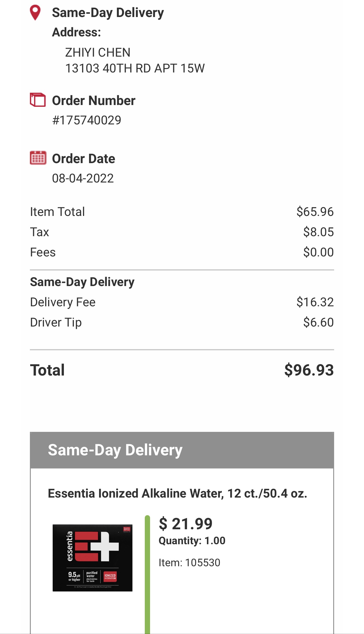Viewport: 364px width, 634px height.
Task: Tap the order date calendar icon
Action: [38, 158]
